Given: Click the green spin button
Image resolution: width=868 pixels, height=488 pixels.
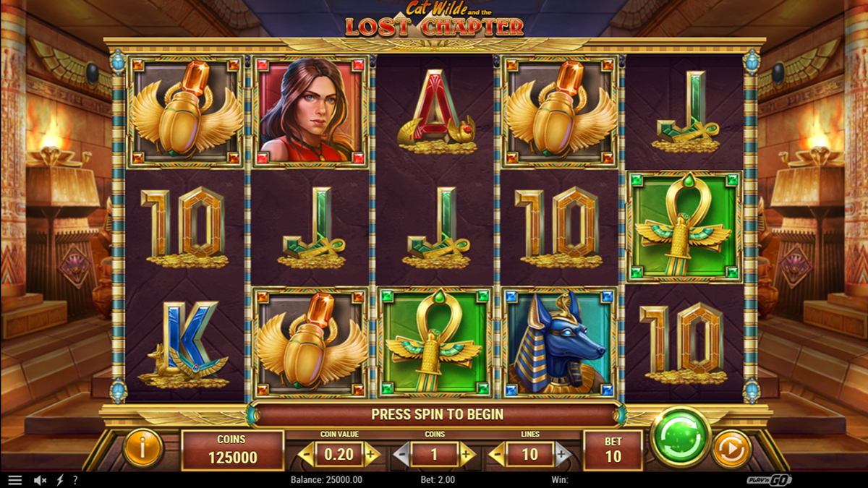Looking at the screenshot, I should [680, 437].
